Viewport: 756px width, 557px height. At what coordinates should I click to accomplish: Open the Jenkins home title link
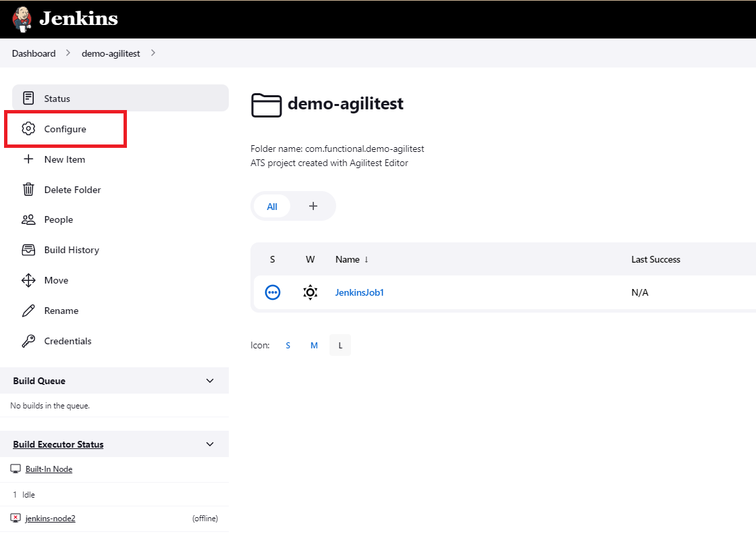pos(78,18)
